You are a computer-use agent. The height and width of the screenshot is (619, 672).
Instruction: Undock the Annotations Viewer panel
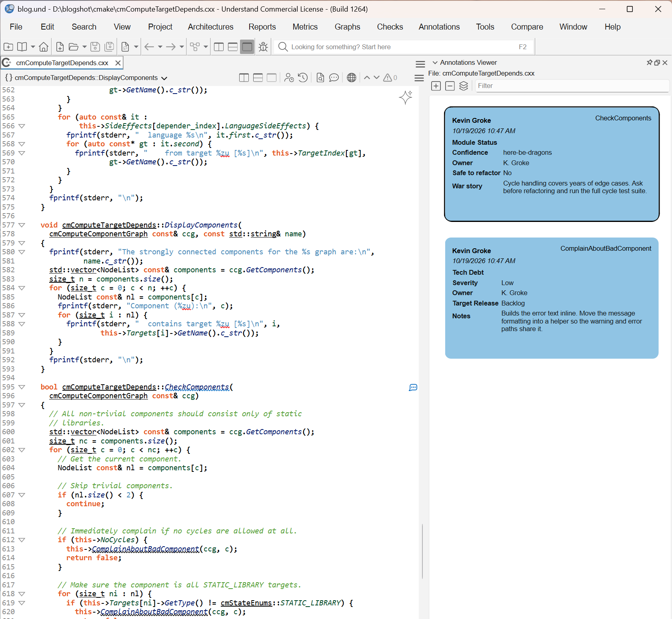pos(657,62)
